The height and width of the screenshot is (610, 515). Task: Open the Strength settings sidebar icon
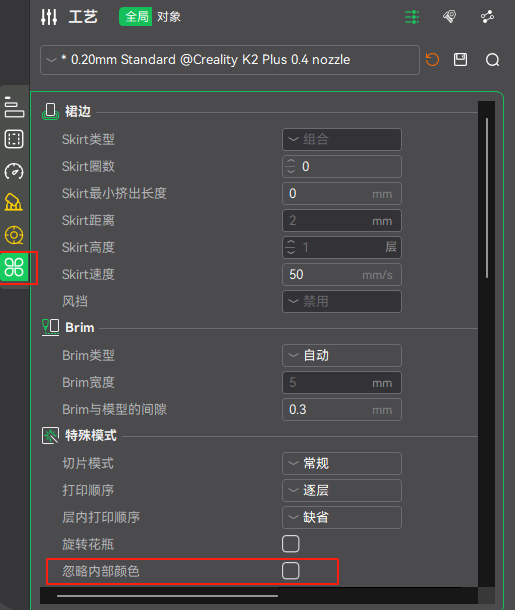pos(14,139)
